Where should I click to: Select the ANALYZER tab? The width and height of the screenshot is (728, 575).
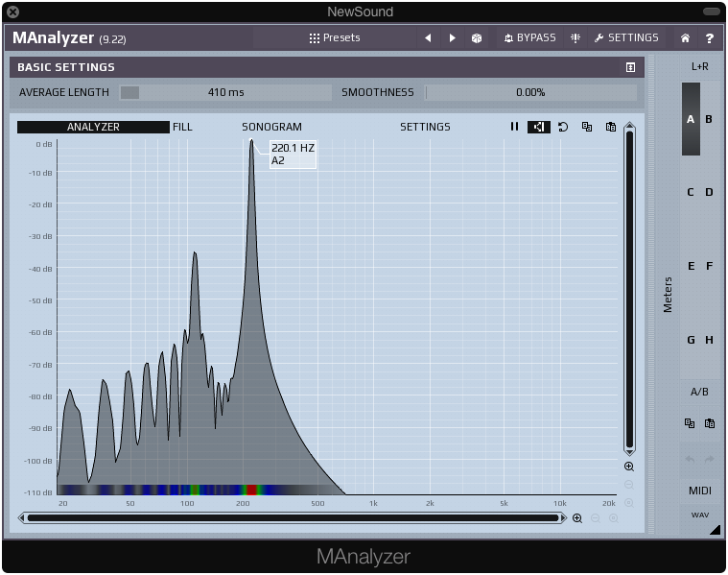(x=93, y=127)
